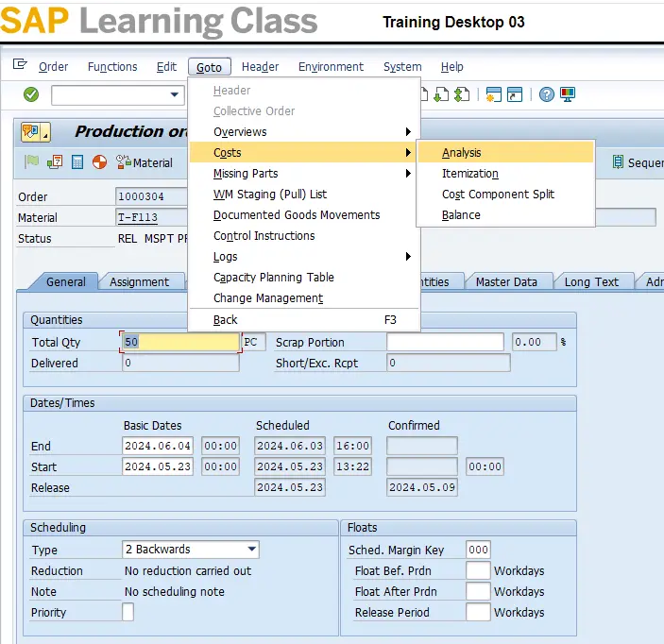
Task: Click the Sequences toolbar button
Action: pyautogui.click(x=638, y=162)
